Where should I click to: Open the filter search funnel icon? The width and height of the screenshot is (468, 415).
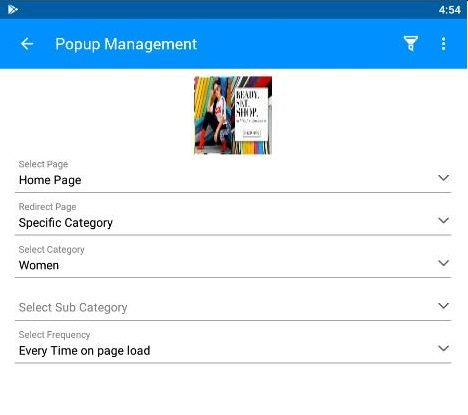411,44
